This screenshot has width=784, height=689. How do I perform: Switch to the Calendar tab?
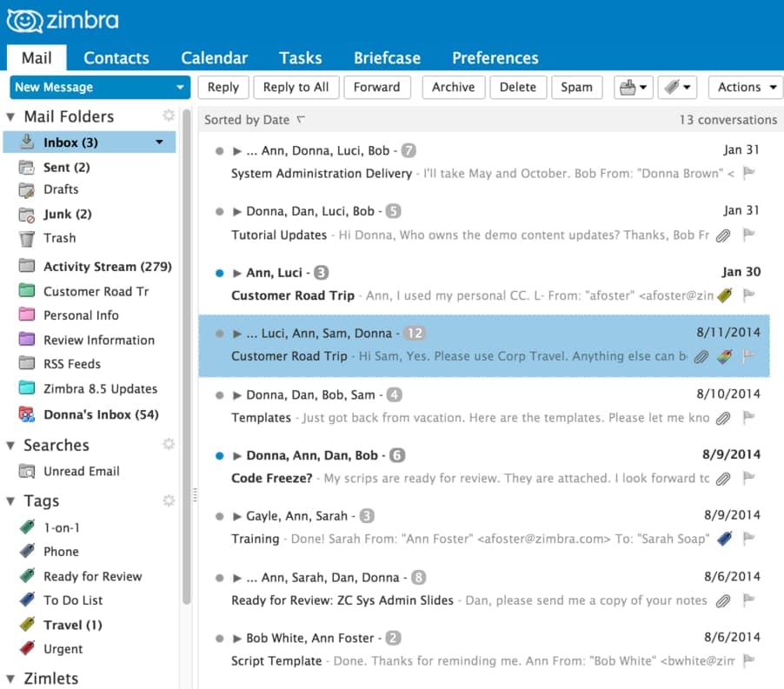pos(214,57)
